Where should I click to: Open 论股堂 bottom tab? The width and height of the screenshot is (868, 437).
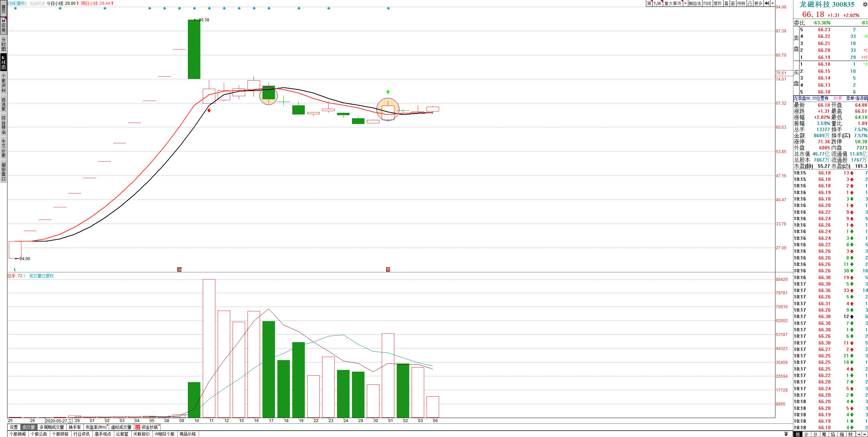122,434
